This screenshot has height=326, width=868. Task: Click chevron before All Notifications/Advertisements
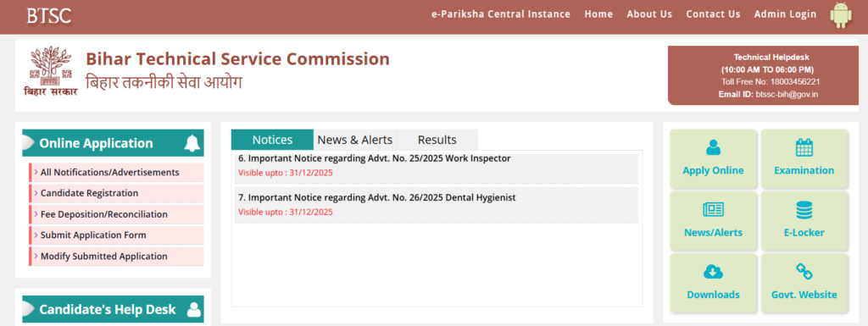click(36, 173)
